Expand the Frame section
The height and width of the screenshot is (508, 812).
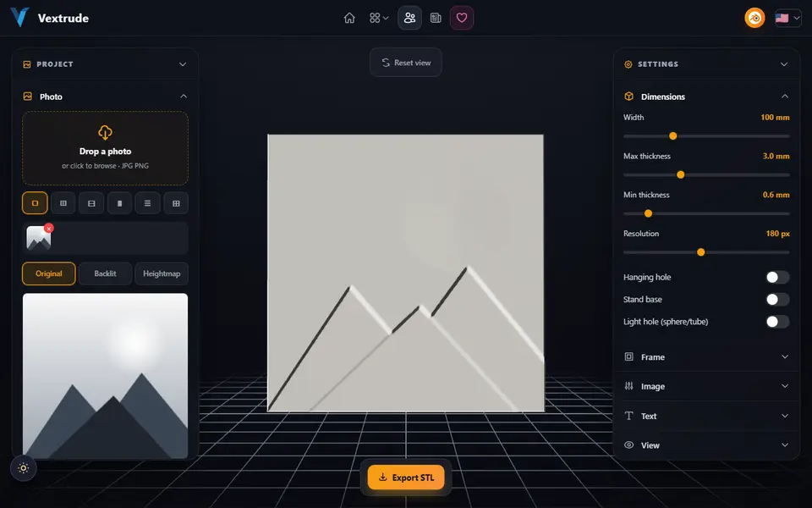point(706,357)
